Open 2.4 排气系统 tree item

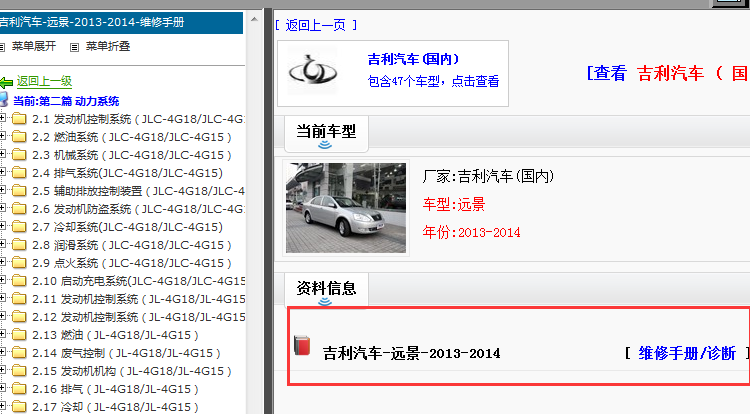(x=127, y=173)
